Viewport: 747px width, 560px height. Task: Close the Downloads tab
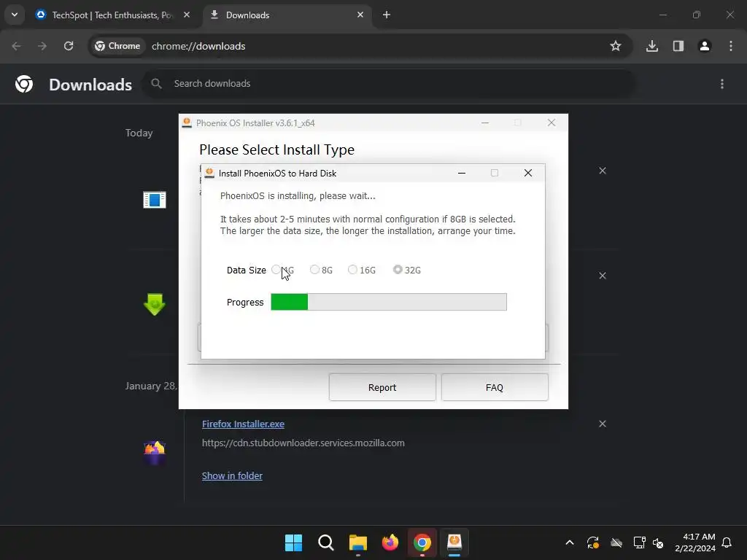(360, 15)
